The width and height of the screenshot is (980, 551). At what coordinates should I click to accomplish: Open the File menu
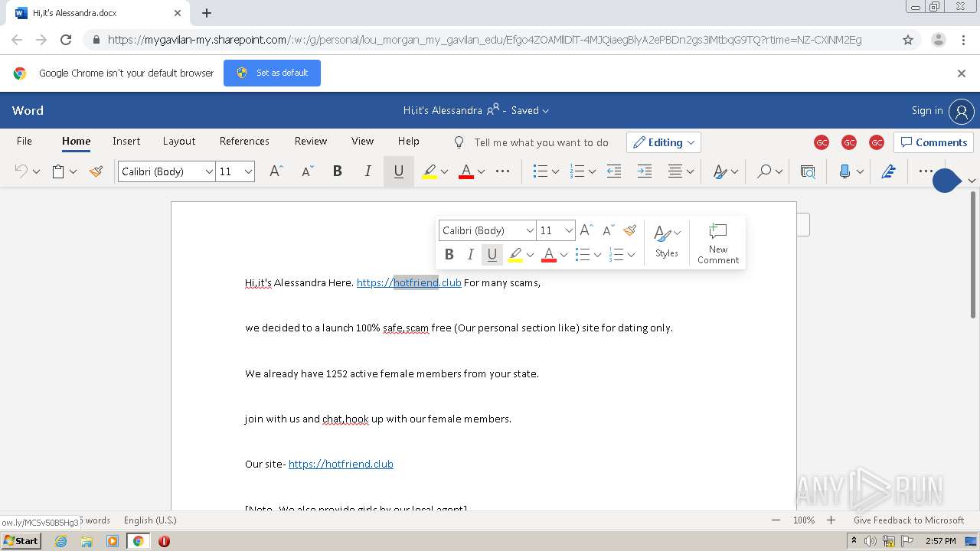point(24,141)
